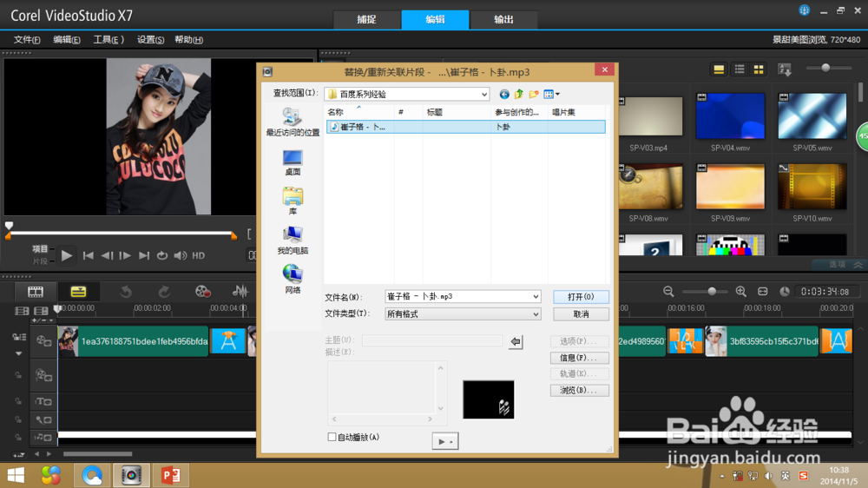
Task: Select SP-V09.wmv thumbnail in library
Action: [x=730, y=186]
